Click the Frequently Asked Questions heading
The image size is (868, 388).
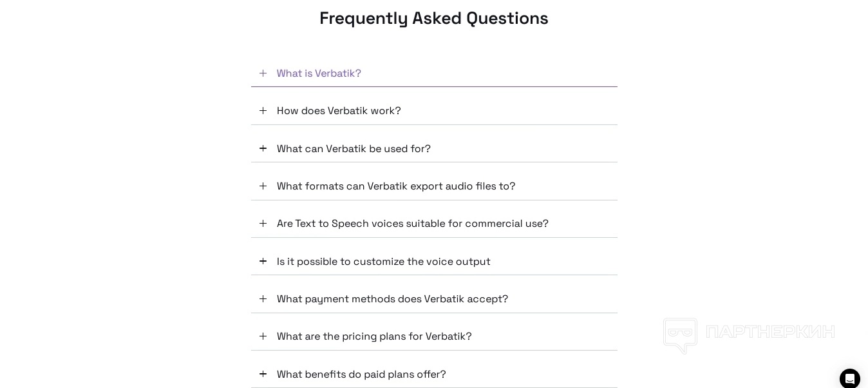434,18
